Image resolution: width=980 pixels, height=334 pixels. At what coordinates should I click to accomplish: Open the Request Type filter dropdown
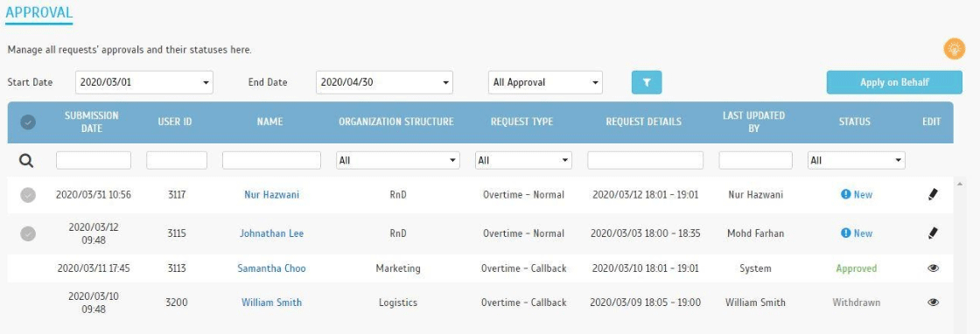click(523, 161)
